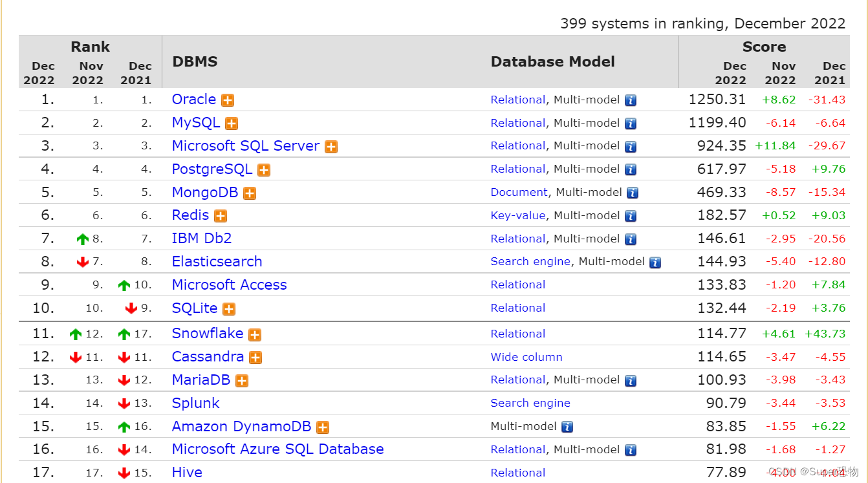The height and width of the screenshot is (483, 868).
Task: Click Search engine model link for Elasticsearch
Action: [530, 262]
